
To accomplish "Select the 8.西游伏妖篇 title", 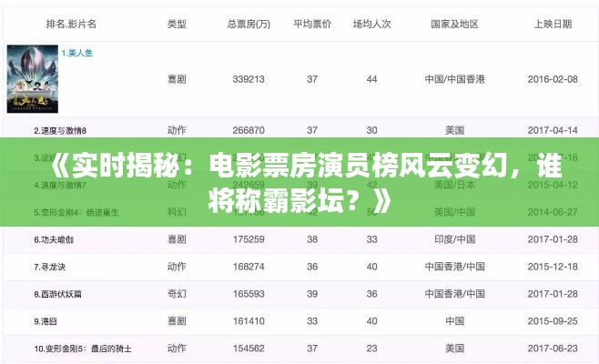I will [x=57, y=294].
